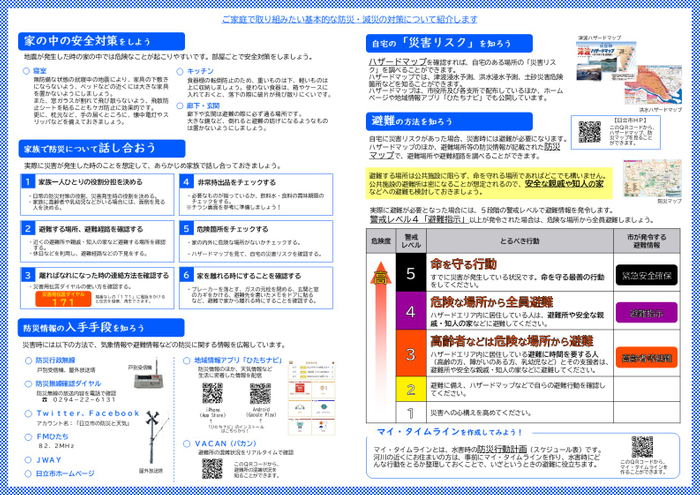Click the yellow level 2 cell

click(411, 389)
